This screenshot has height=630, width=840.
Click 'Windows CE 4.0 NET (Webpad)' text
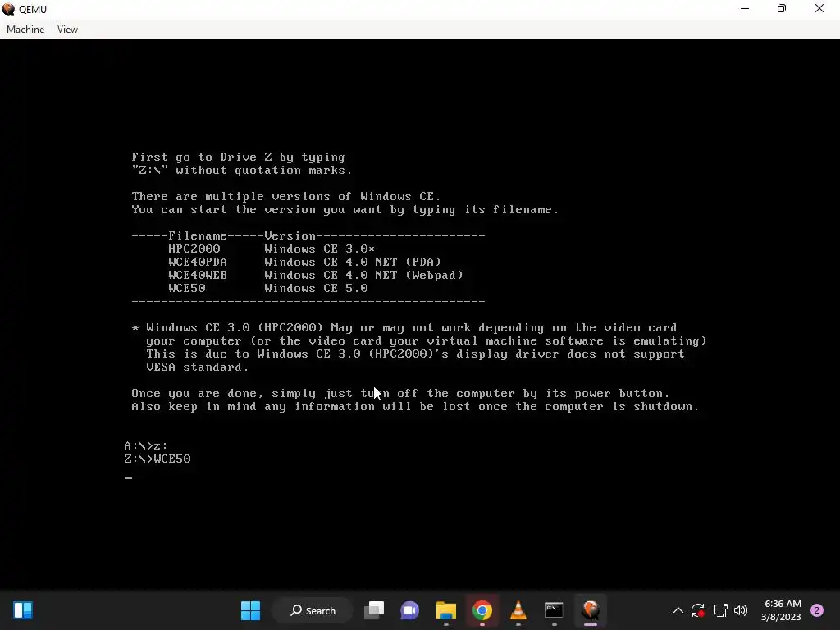coord(363,276)
